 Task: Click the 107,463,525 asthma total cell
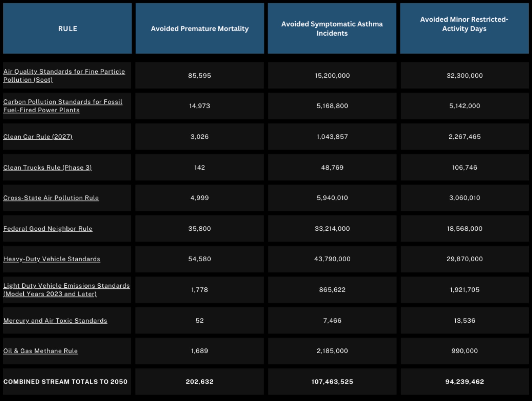332,382
